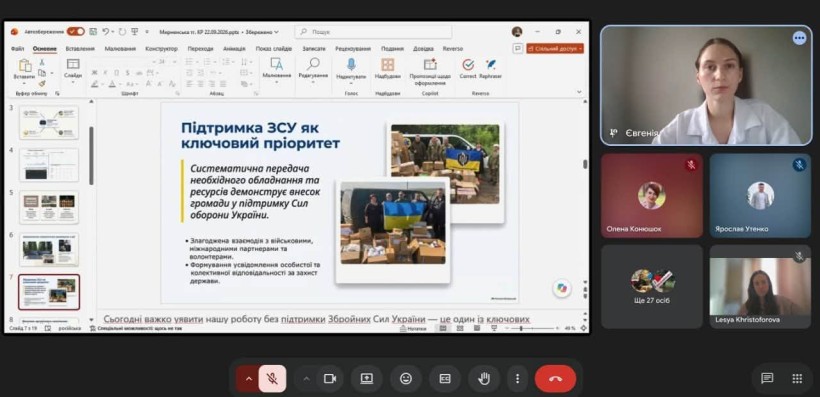Open the Файл menu tab
The height and width of the screenshot is (397, 820).
click(x=17, y=49)
